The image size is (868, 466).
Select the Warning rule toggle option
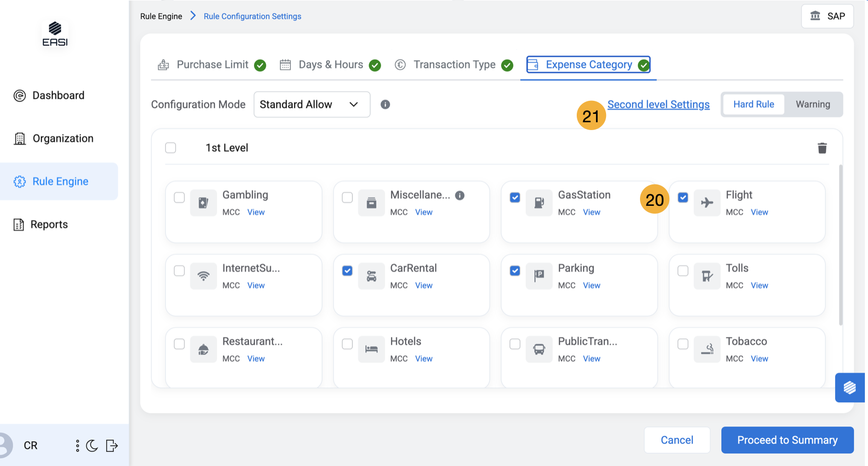click(x=813, y=104)
